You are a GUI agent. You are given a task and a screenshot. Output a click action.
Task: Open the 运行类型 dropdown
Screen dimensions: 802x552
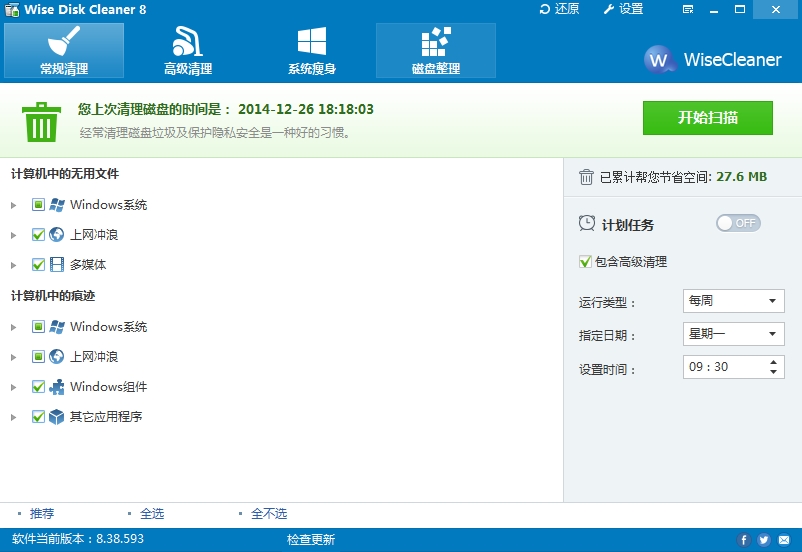click(733, 301)
